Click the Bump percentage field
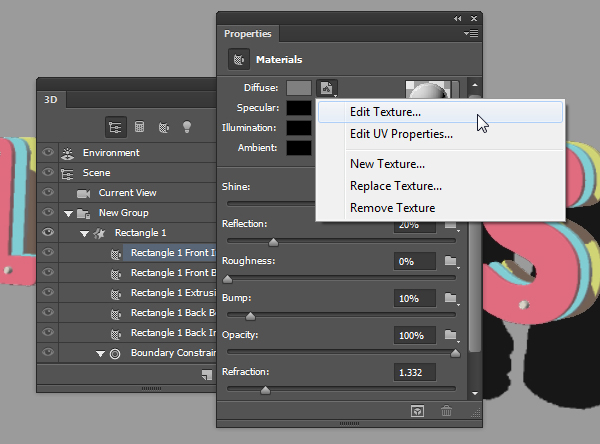 [x=415, y=298]
